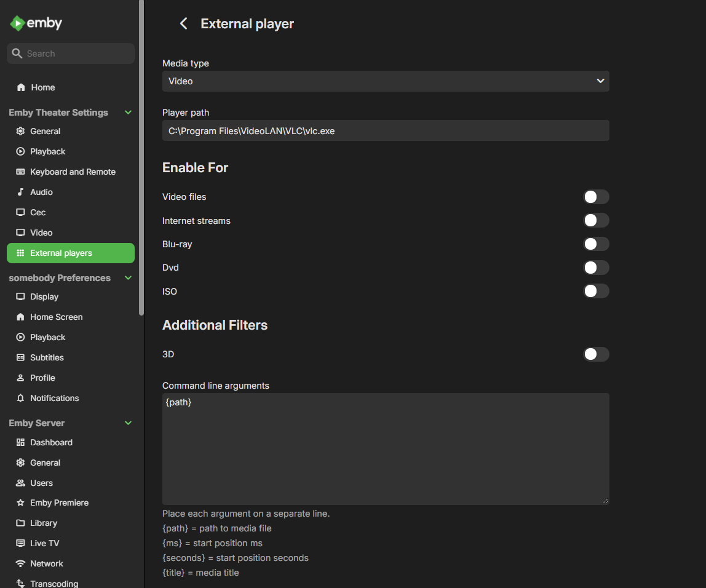Click the Emby Premiere star icon
The width and height of the screenshot is (706, 588).
pos(20,503)
